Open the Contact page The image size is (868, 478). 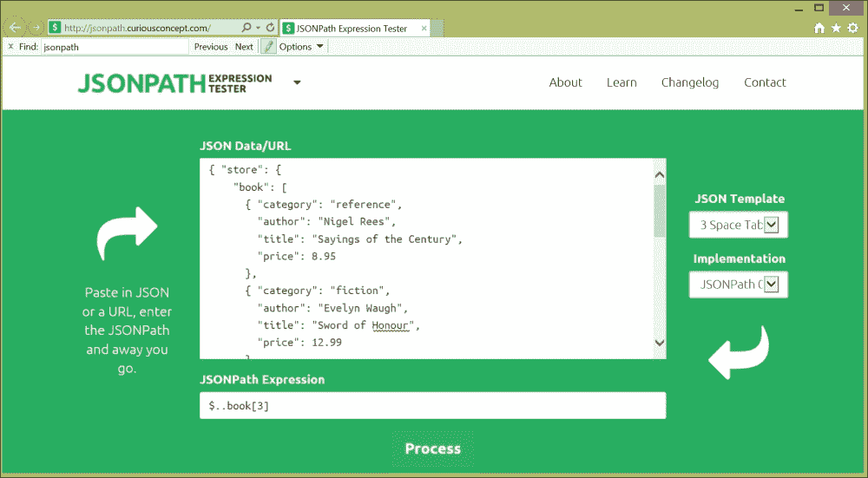[765, 82]
